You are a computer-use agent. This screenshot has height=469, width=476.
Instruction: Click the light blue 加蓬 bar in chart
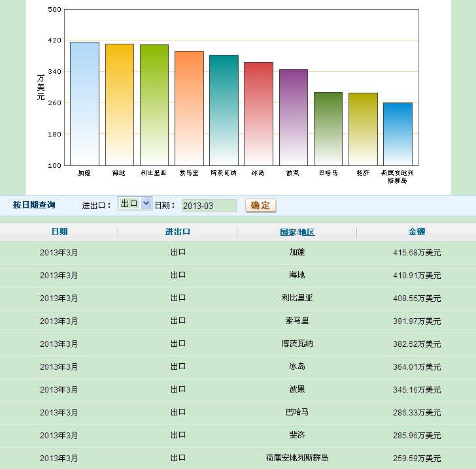(x=84, y=105)
